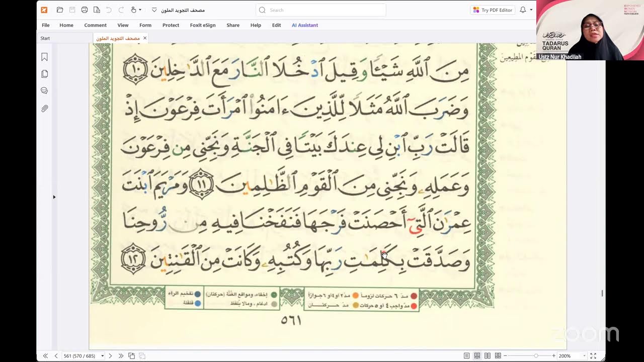
Task: Expand the dropdown next to the bell
Action: pyautogui.click(x=531, y=10)
